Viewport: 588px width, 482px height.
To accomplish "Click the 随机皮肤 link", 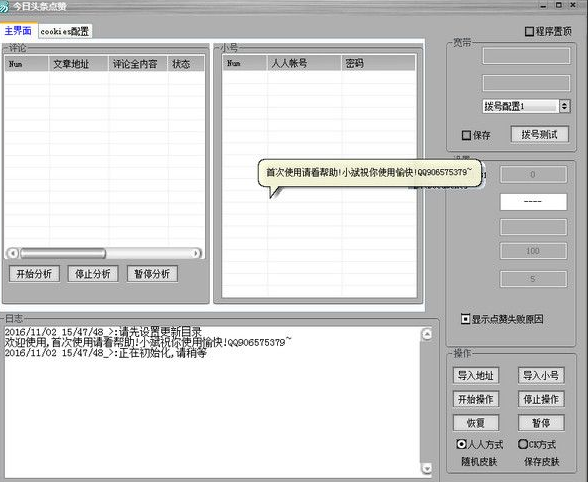I will [479, 462].
